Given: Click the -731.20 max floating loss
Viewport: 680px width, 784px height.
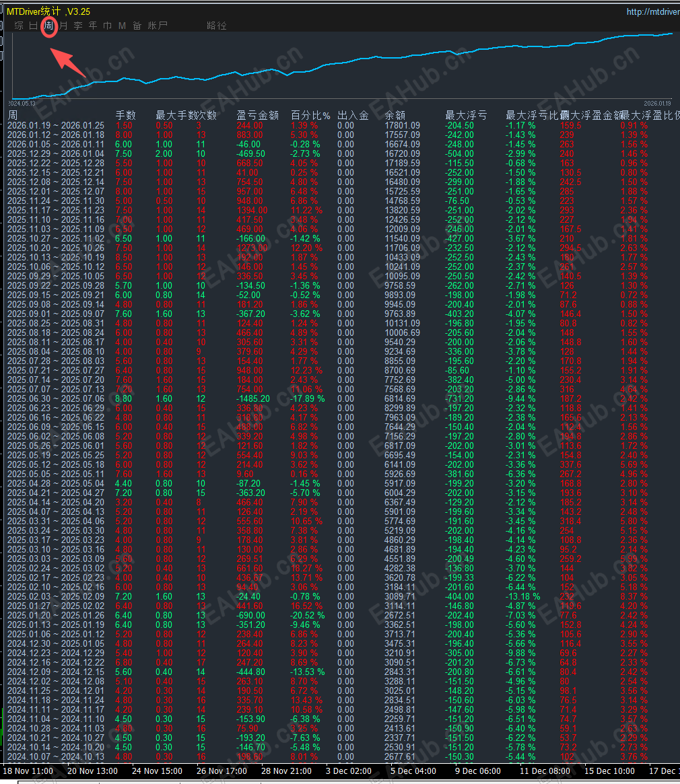Looking at the screenshot, I should 459,398.
